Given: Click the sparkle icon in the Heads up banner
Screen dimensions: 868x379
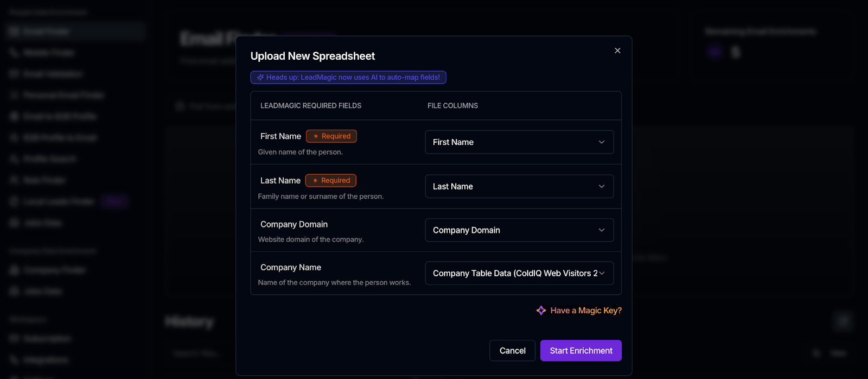Looking at the screenshot, I should tap(260, 78).
